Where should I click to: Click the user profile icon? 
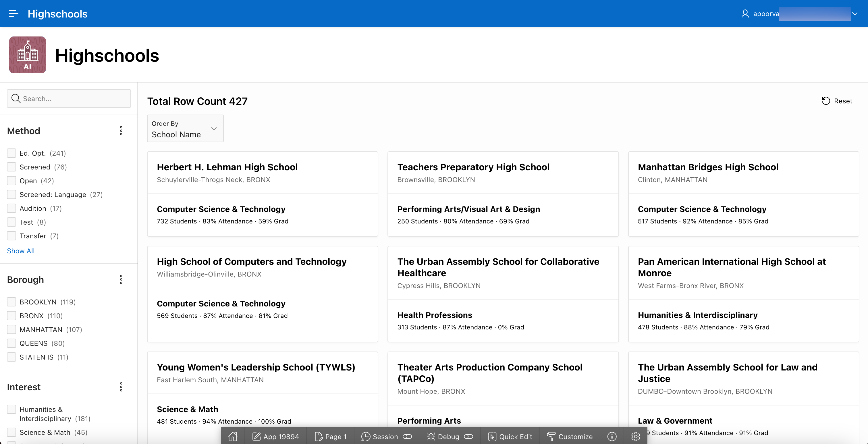tap(745, 13)
